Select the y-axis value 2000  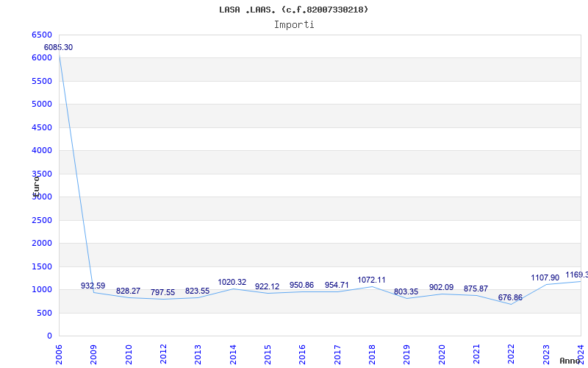(x=42, y=244)
